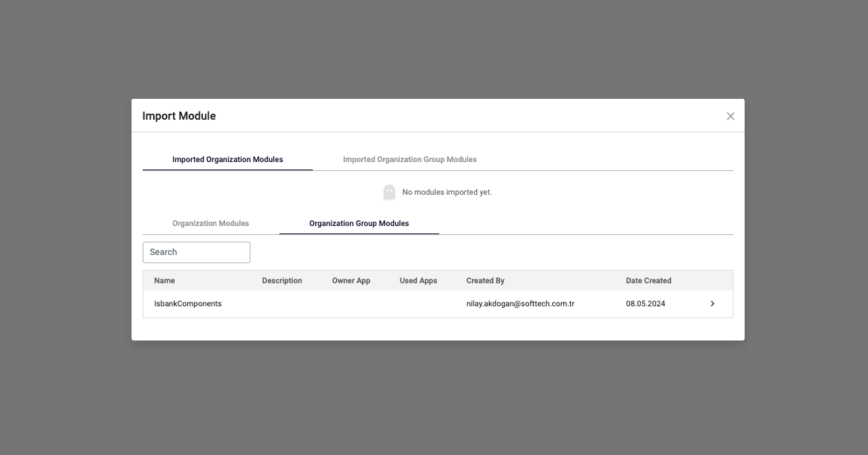Image resolution: width=868 pixels, height=455 pixels.
Task: Click the 08.05.2024 creation date cell
Action: (x=645, y=304)
